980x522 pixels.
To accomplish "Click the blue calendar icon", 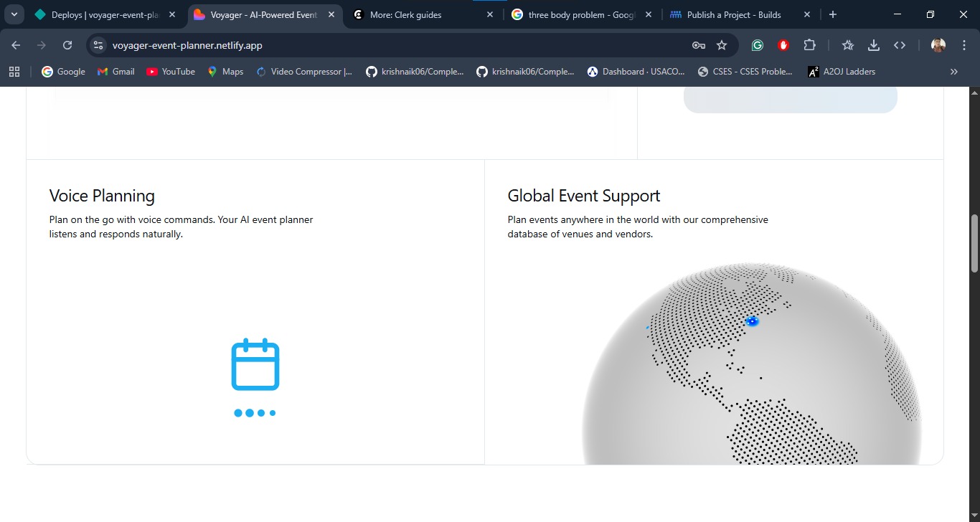I will tap(255, 365).
